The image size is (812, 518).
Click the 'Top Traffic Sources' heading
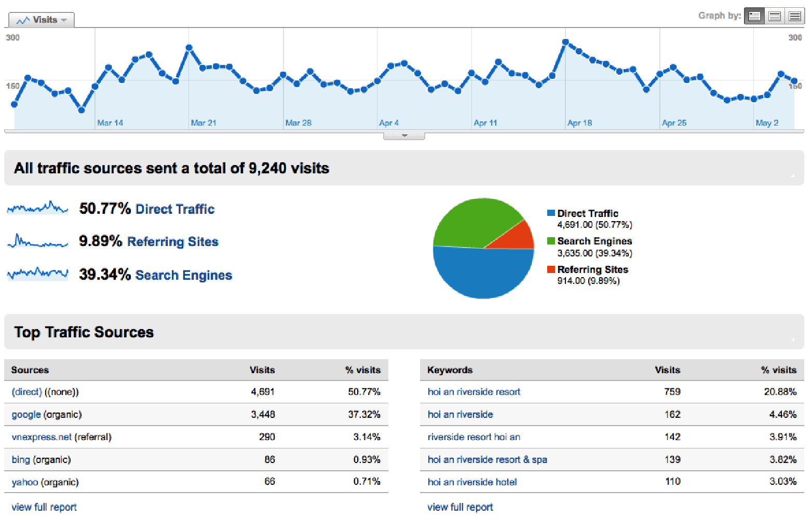pyautogui.click(x=84, y=332)
